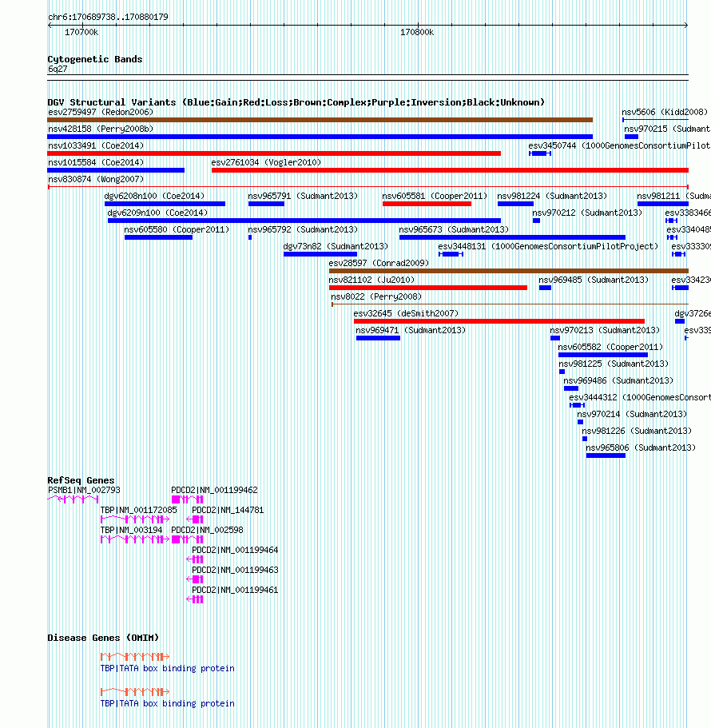
Task: Select the nsv428158 (Perry2008b) gain variant label
Action: [101, 129]
